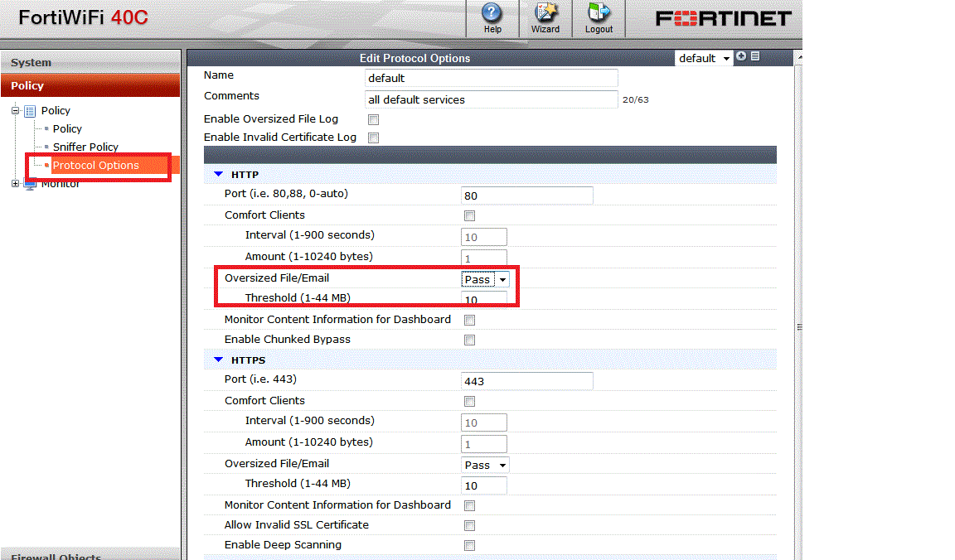This screenshot has height=560, width=955.
Task: Click the vertical scrollbar up arrow
Action: tap(799, 57)
